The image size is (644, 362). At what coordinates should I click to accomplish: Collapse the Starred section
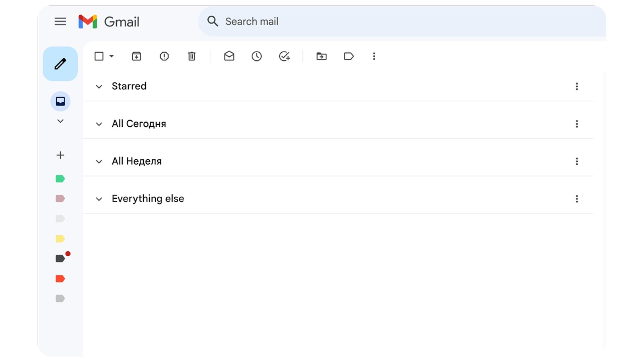99,86
